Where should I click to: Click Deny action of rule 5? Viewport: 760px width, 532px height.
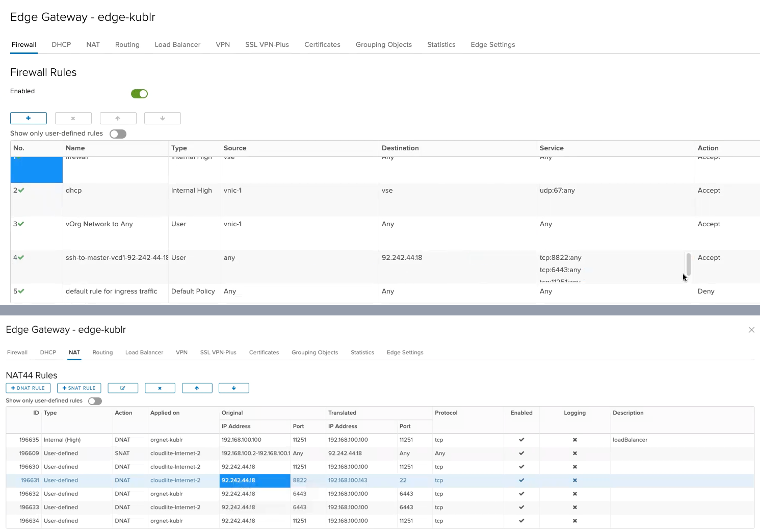coord(706,291)
